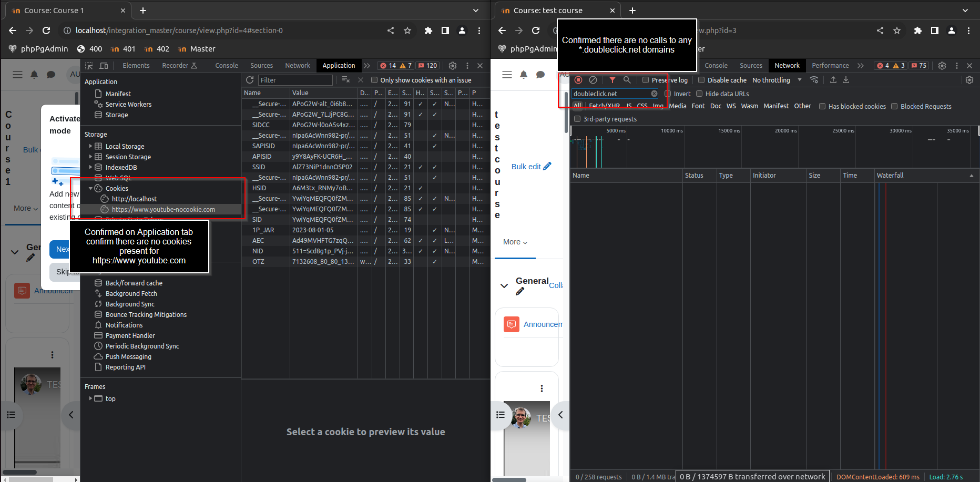980x482 pixels.
Task: Collapse the Cookies tree node
Action: (90, 188)
